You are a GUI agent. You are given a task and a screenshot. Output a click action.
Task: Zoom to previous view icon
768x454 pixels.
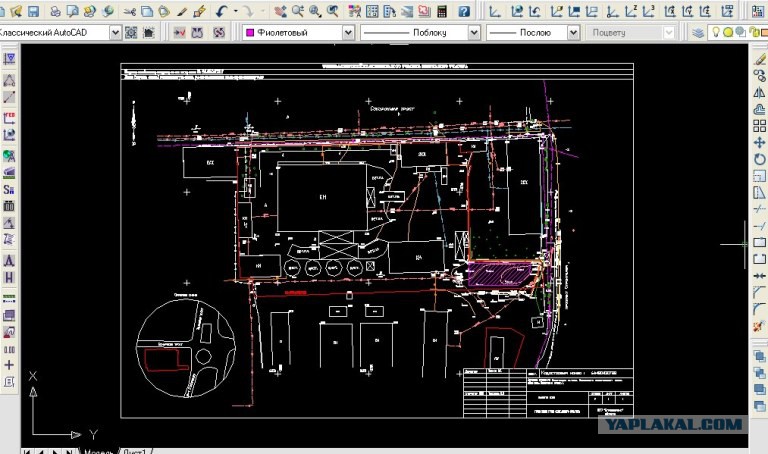pos(333,11)
